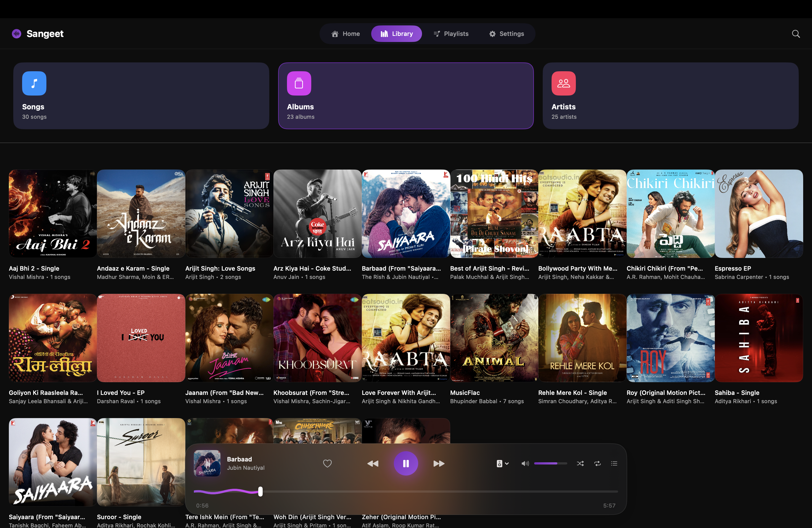
Task: Open the Albums card with 23 albums
Action: (406, 96)
